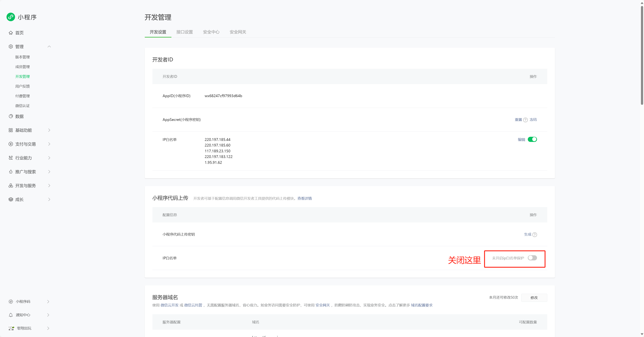Click the question mark beside 生成
The image size is (644, 337).
click(x=535, y=235)
